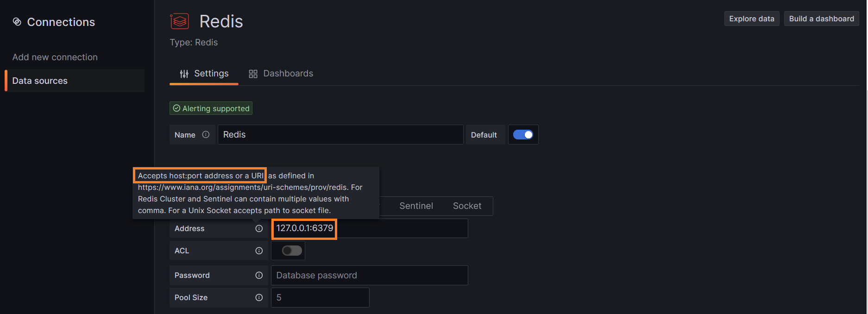The width and height of the screenshot is (868, 314).
Task: Open Add new connection in sidebar
Action: coord(55,57)
